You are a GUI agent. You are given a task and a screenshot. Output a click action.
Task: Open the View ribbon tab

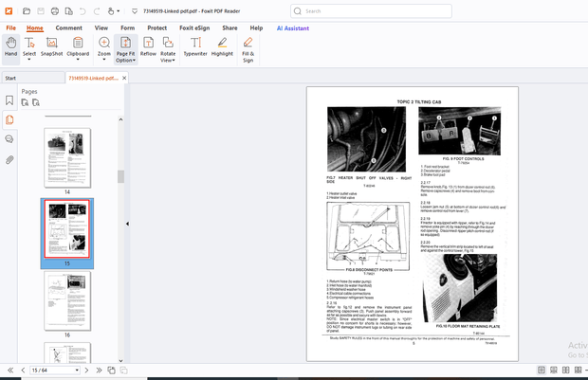(101, 28)
